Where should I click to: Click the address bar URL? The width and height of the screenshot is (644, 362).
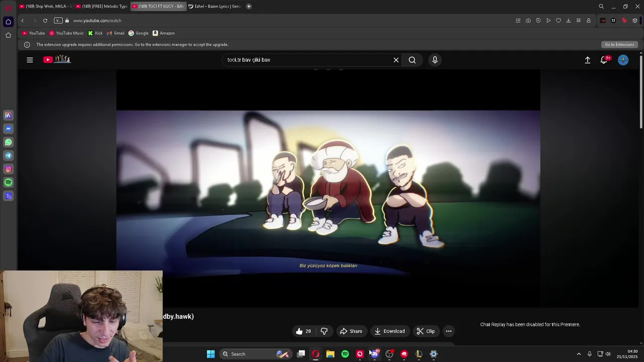click(97, 21)
